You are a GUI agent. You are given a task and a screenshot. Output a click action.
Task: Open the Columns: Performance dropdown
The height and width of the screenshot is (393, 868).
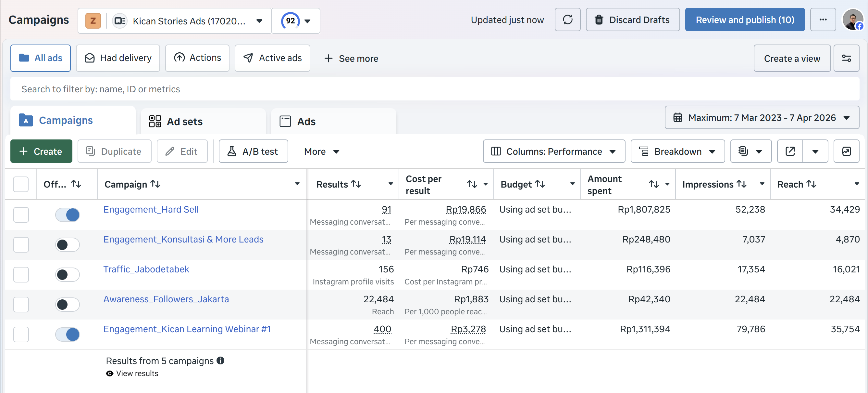coord(554,151)
